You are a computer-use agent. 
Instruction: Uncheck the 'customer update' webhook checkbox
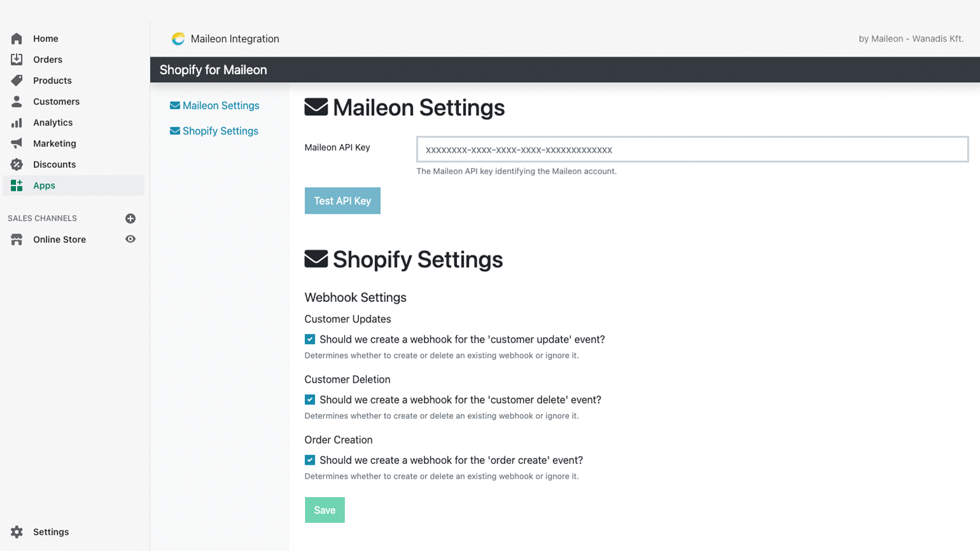(x=310, y=339)
